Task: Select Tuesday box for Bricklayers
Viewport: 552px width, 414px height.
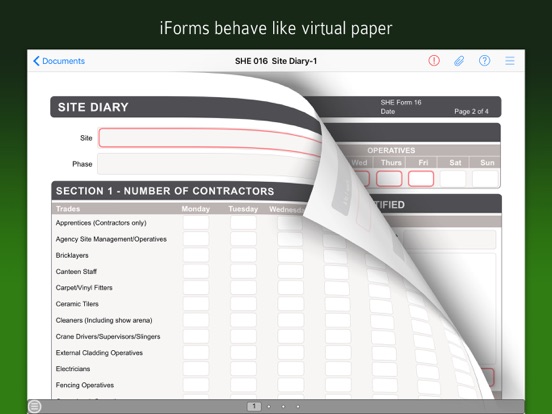Action: pos(243,255)
